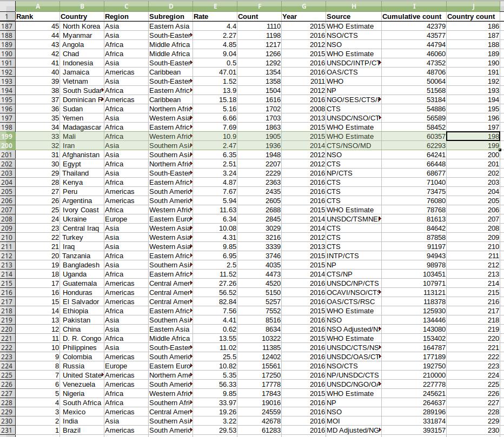The image size is (504, 437).
Task: Click selected country count cell 198
Action: point(473,137)
